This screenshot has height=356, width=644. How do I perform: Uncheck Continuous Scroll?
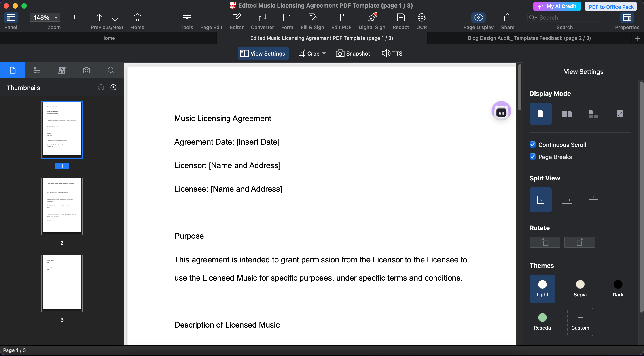532,144
